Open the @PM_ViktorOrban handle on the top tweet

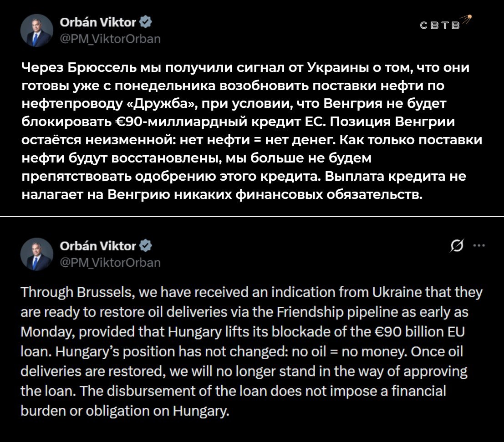(110, 39)
